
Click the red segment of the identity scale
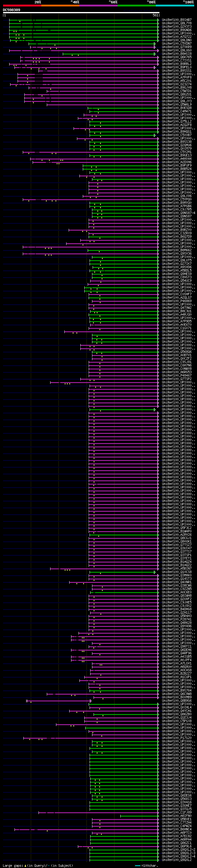(22, 6)
